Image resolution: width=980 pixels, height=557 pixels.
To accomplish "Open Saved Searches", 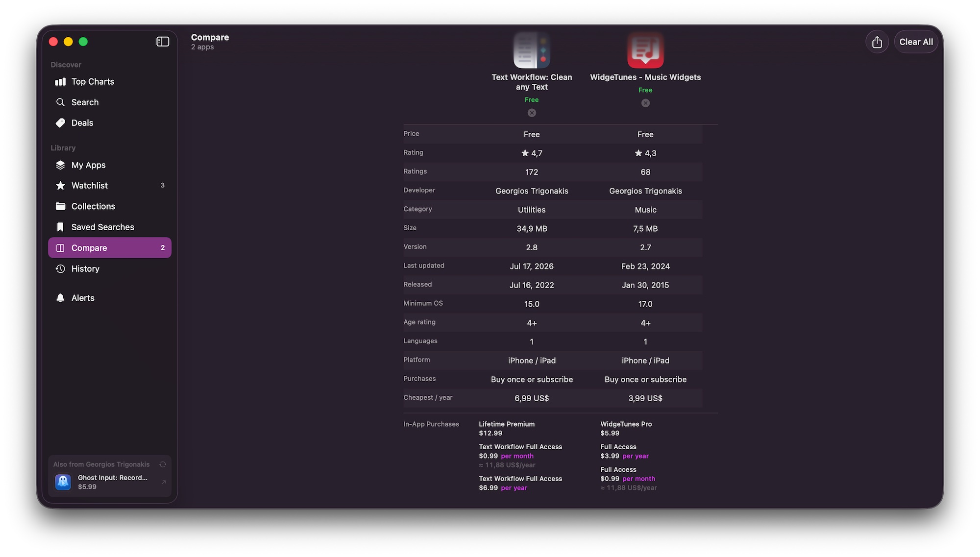I will (x=110, y=227).
